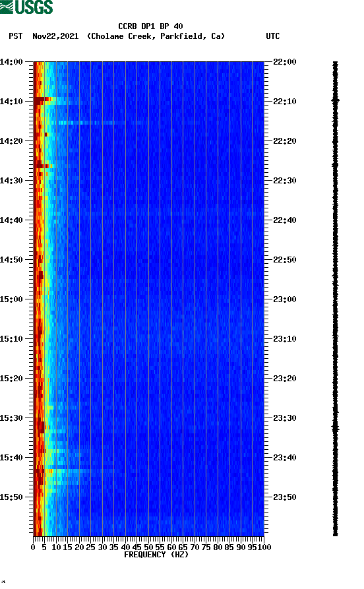Click the 40 Hz frequency tick label
364x589 pixels.
[125, 547]
